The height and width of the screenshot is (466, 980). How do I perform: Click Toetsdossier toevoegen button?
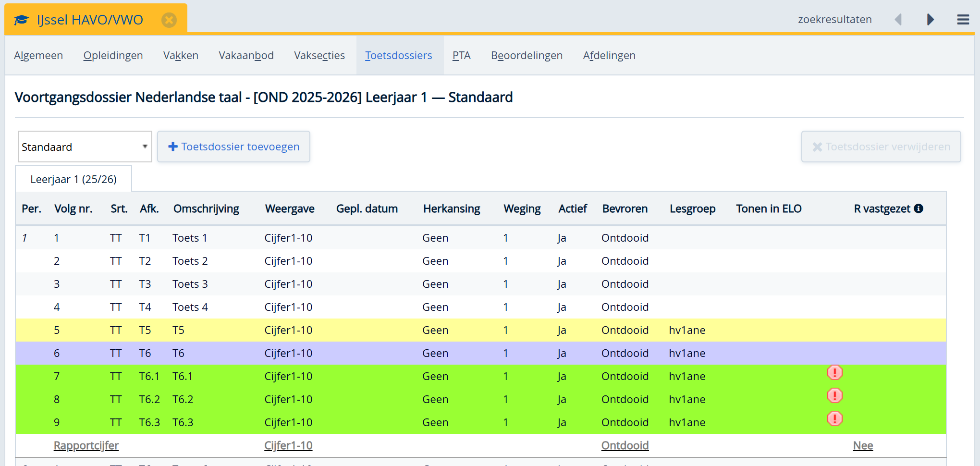pyautogui.click(x=233, y=147)
